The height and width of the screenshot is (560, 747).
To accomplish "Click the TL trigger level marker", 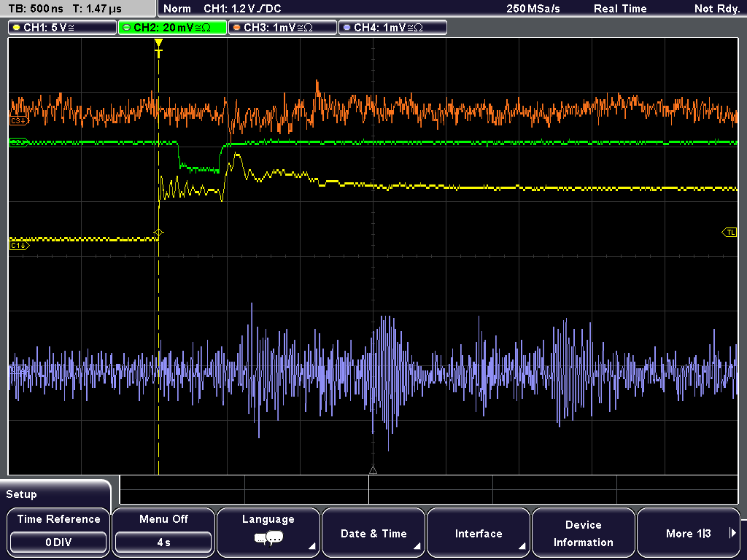I will (x=729, y=233).
